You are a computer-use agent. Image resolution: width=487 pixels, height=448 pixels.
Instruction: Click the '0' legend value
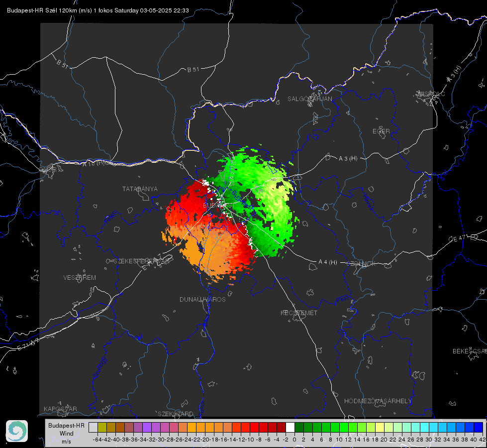tap(294, 440)
